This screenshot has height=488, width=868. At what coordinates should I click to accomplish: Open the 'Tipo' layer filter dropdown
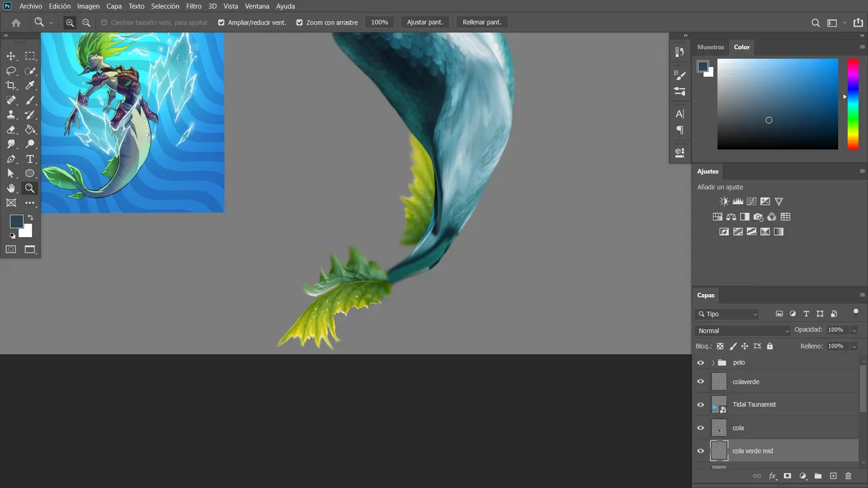click(x=727, y=314)
